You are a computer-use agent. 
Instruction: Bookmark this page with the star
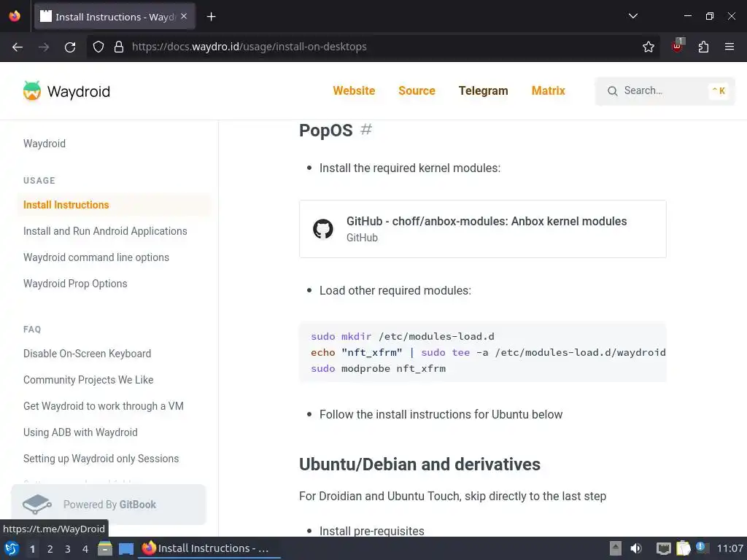tap(648, 47)
